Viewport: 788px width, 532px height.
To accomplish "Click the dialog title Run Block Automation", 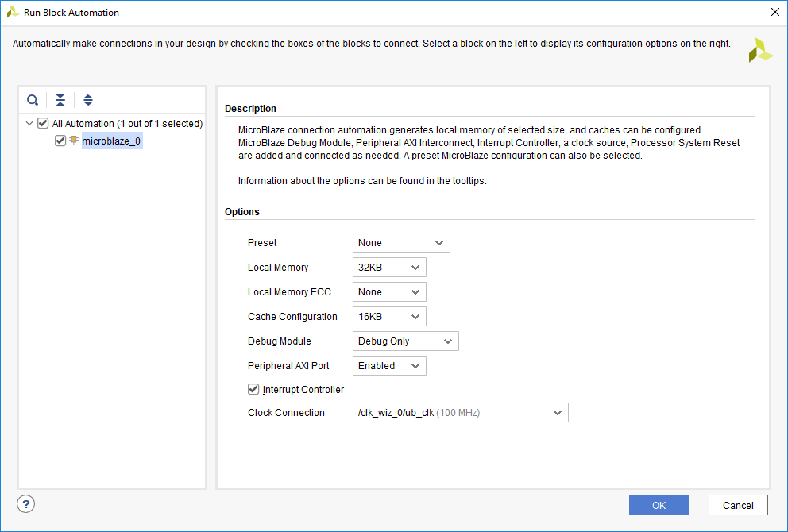I will click(71, 13).
